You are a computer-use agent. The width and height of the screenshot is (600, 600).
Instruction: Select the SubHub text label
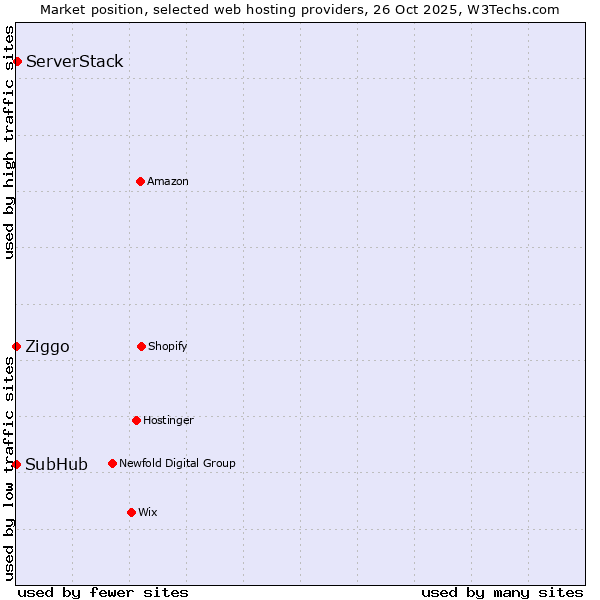pos(57,464)
